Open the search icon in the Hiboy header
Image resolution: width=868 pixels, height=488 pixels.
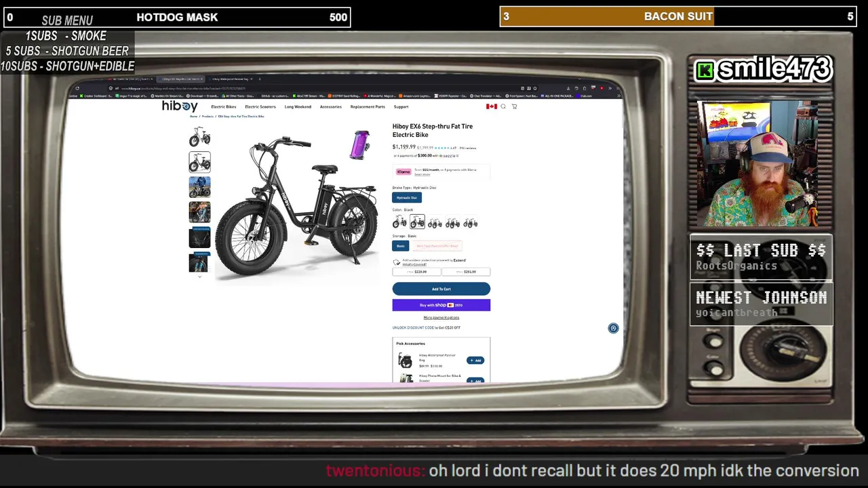pos(503,106)
